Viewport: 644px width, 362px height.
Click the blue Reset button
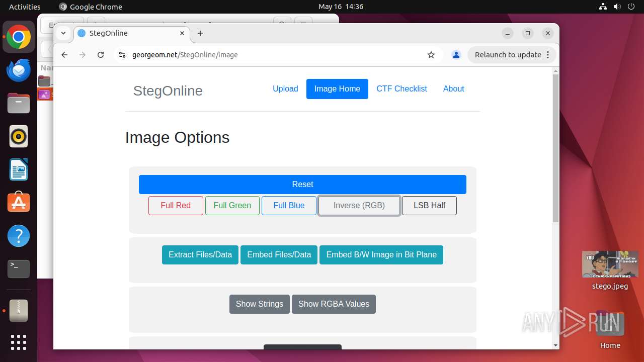tap(302, 185)
